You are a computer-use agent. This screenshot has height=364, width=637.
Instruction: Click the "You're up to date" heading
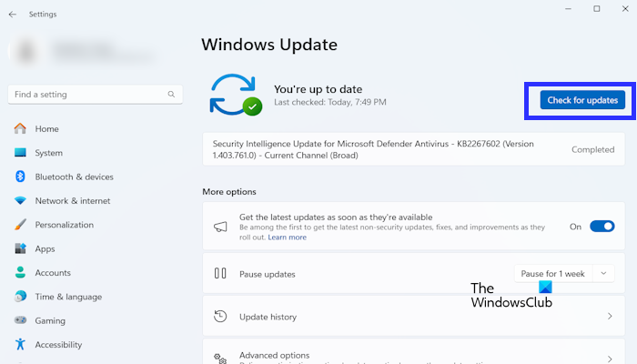pyautogui.click(x=318, y=89)
